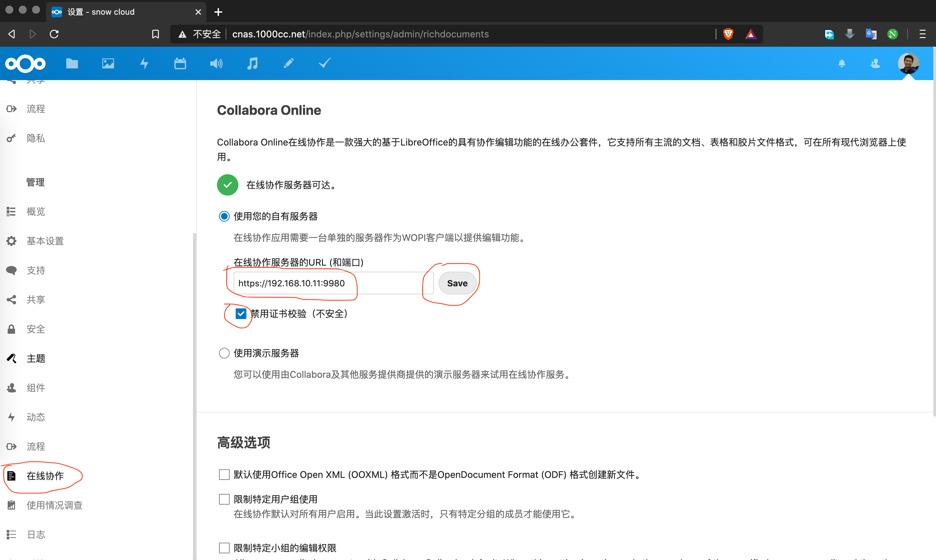Open the Files app icon
Image resolution: width=936 pixels, height=560 pixels.
(x=72, y=63)
